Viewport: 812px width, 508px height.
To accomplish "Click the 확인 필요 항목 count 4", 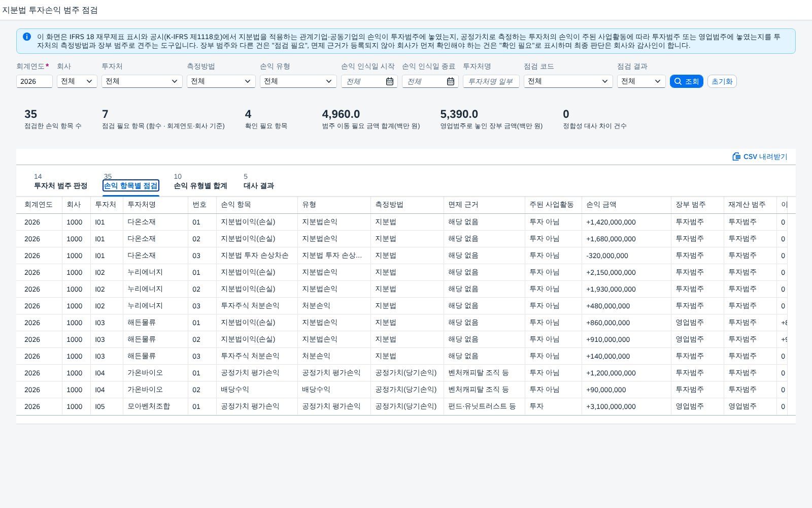I will (248, 114).
